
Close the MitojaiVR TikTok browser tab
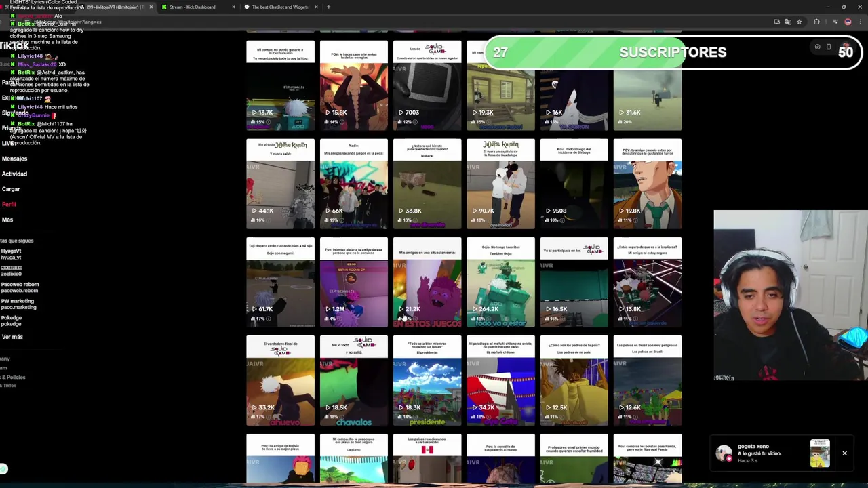[151, 7]
